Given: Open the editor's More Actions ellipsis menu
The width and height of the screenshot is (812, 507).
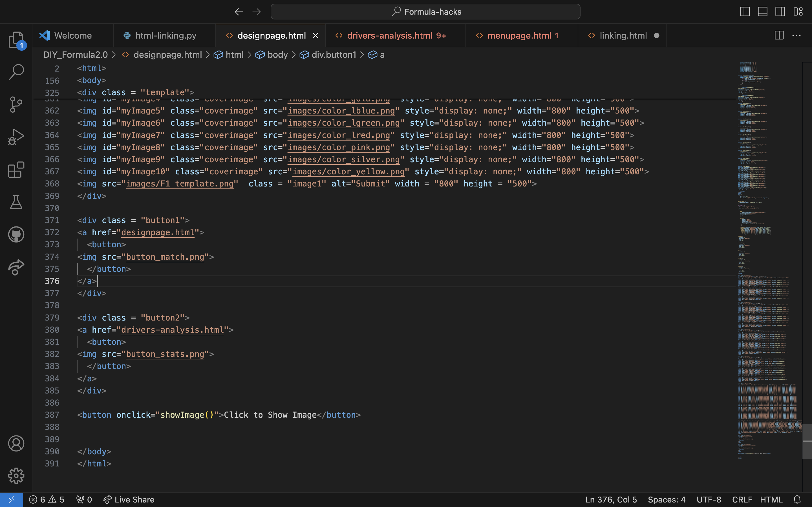Looking at the screenshot, I should click(796, 35).
